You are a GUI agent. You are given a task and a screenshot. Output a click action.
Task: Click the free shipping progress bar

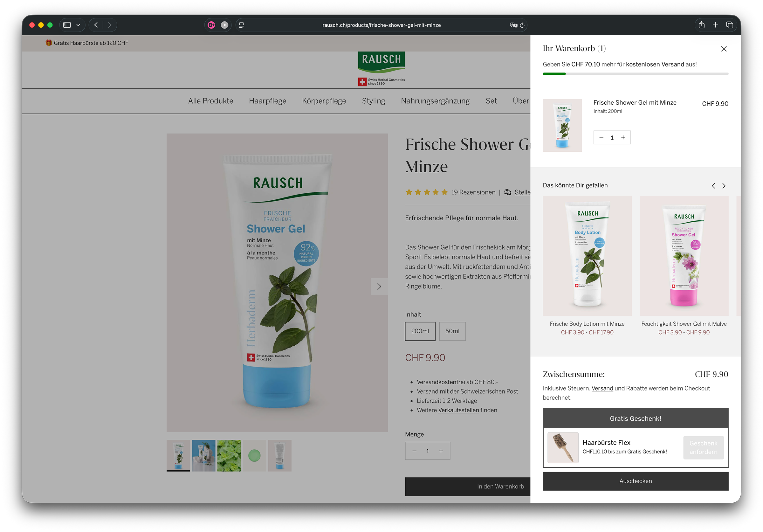pyautogui.click(x=636, y=74)
